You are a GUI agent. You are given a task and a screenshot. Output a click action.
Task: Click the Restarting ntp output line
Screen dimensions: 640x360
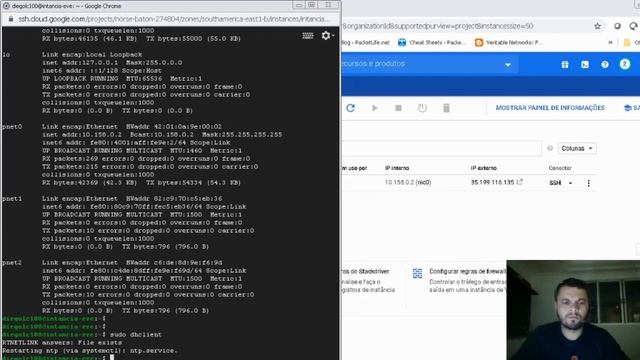(x=90, y=351)
